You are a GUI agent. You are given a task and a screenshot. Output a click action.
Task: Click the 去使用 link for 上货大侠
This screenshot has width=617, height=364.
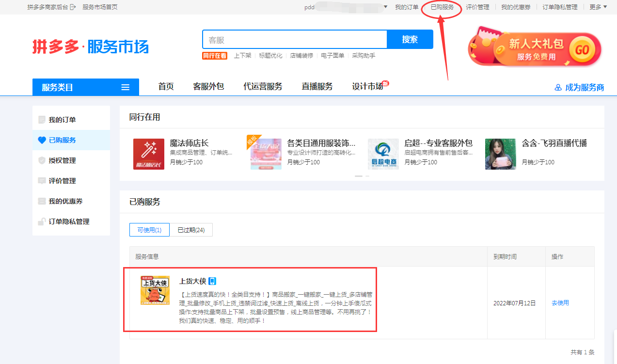click(x=560, y=303)
